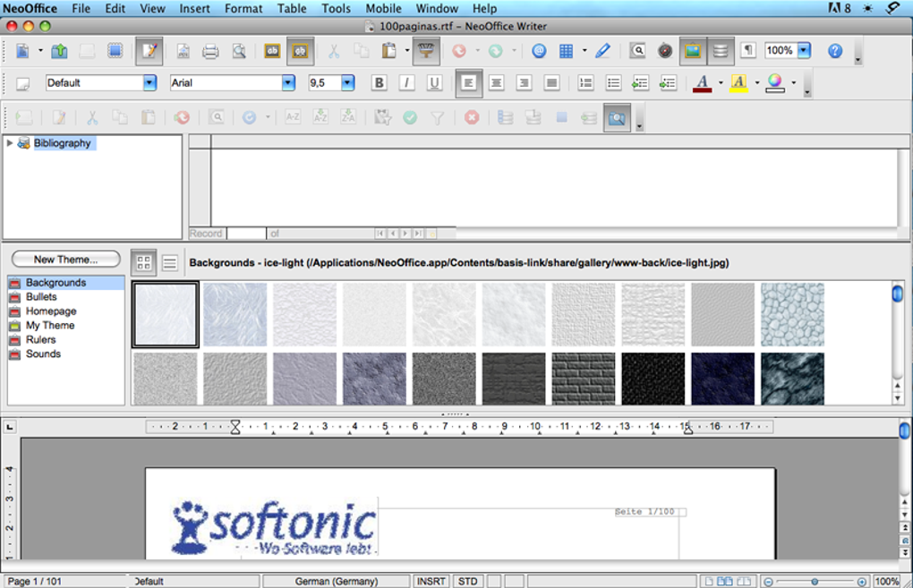Viewport: 913px width, 588px height.
Task: Click the yellow highlighting color button
Action: [738, 83]
